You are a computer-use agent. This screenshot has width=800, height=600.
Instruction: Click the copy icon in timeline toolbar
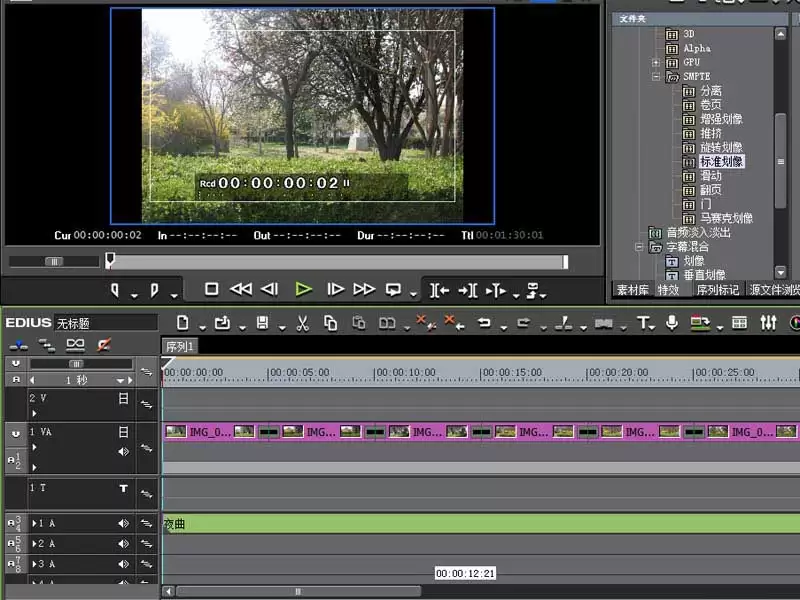(331, 323)
